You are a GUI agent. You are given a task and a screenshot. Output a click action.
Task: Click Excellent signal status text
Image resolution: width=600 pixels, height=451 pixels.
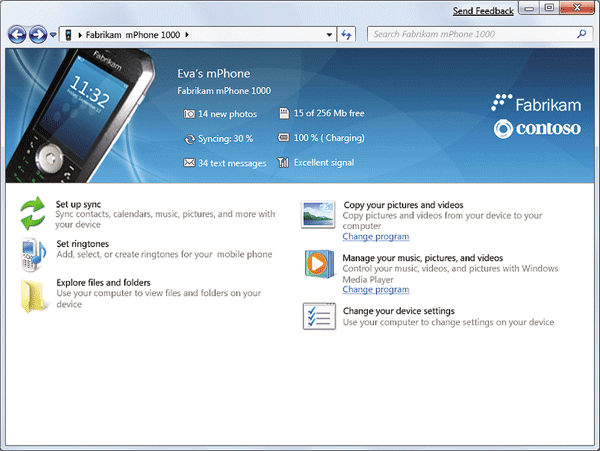[324, 163]
